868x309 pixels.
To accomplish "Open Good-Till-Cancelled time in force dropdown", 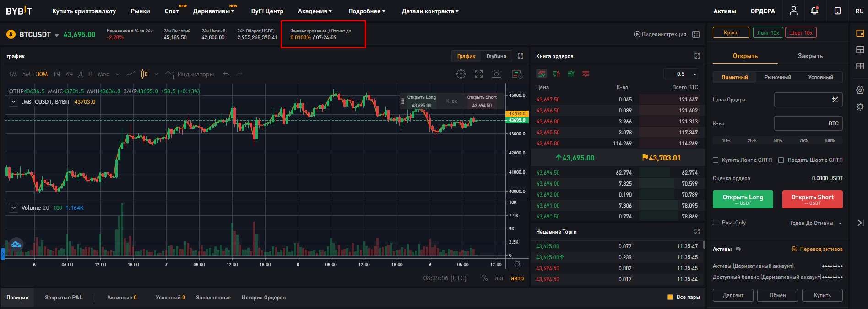I will pyautogui.click(x=816, y=223).
